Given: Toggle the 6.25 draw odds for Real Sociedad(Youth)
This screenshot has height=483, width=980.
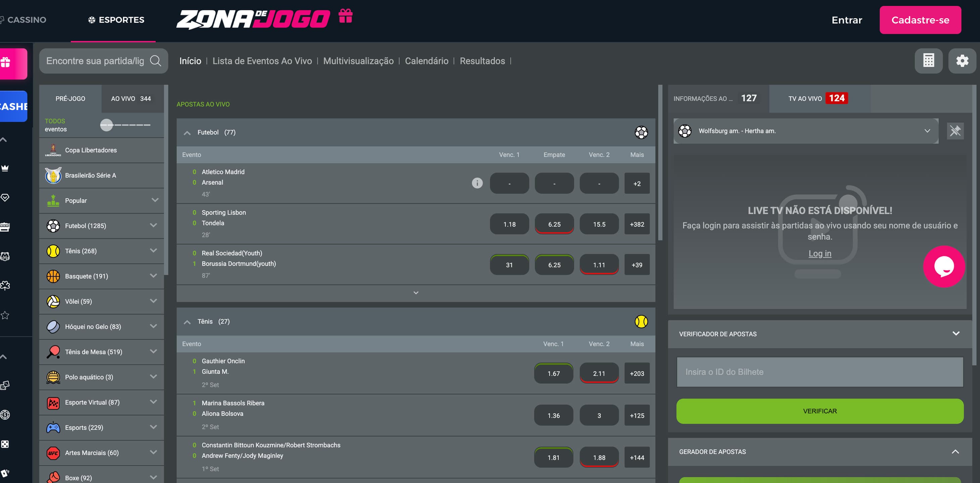Looking at the screenshot, I should 554,265.
